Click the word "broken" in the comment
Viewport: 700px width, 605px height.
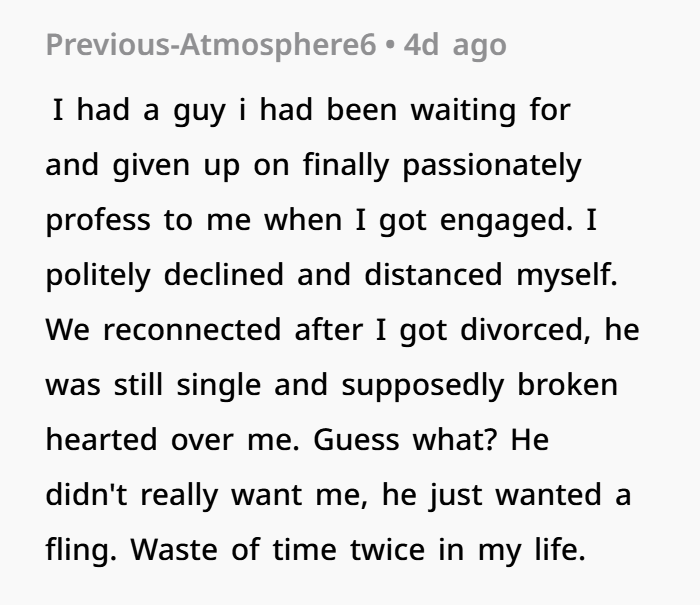coord(567,384)
